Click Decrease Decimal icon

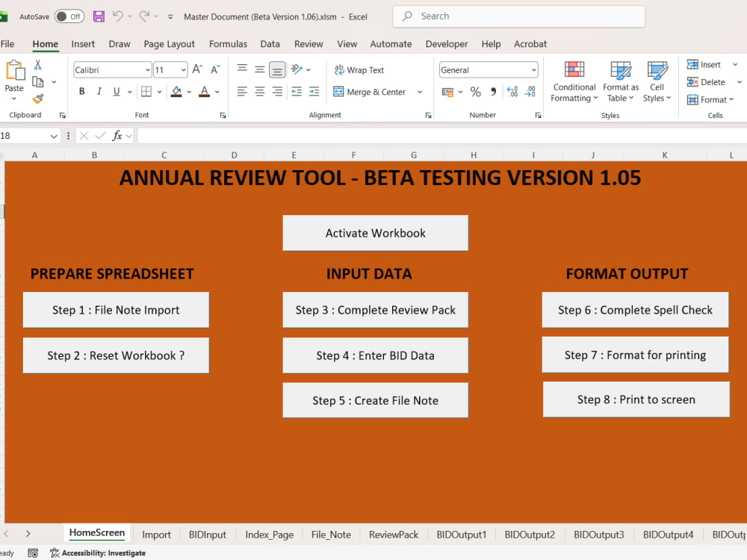pyautogui.click(x=530, y=91)
